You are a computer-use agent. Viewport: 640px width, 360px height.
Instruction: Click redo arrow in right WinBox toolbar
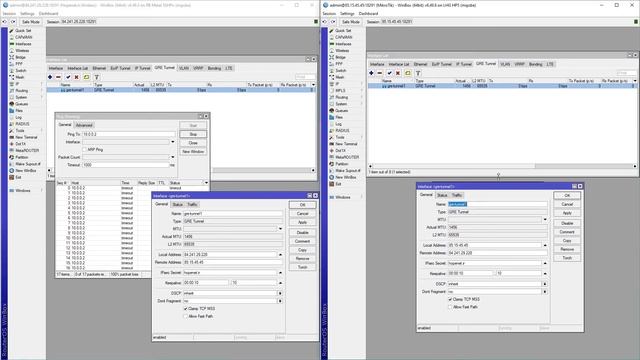[x=333, y=22]
